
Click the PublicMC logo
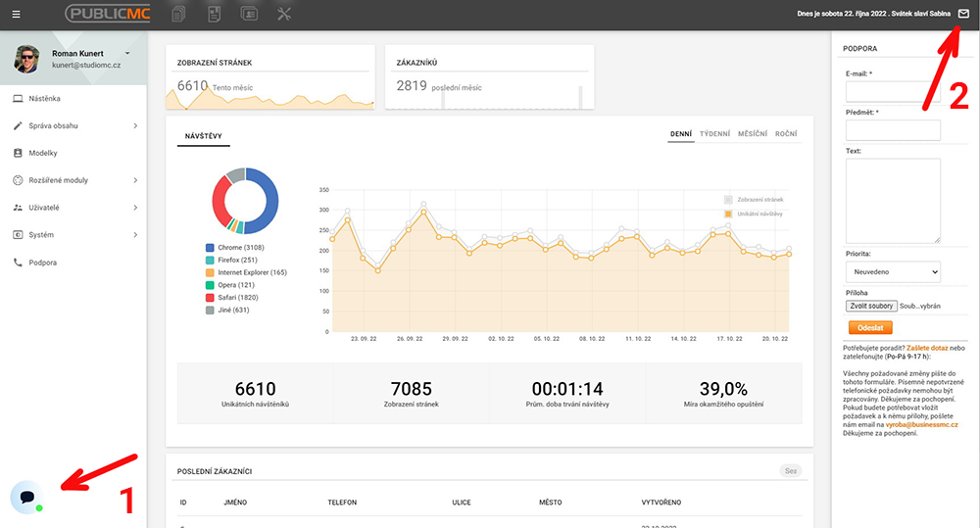107,14
